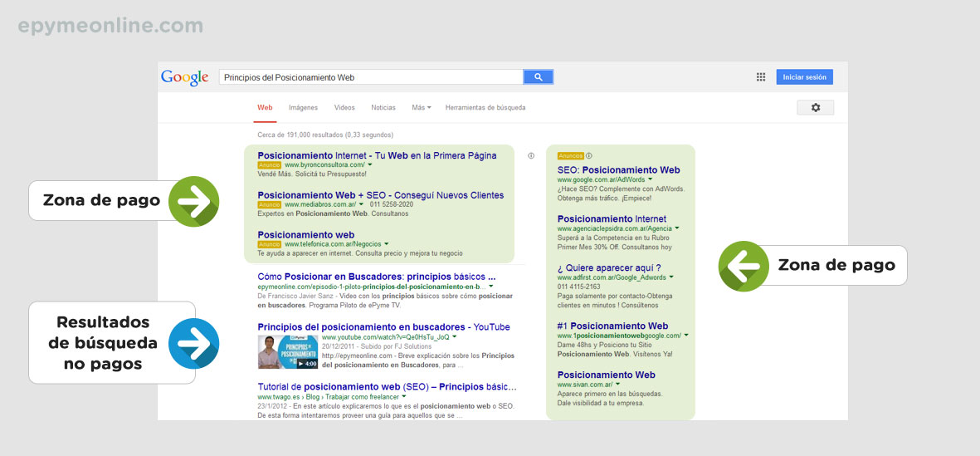Click the Anuncio badge beside www.mediabros.com.ar/
The image size is (980, 456).
(270, 204)
